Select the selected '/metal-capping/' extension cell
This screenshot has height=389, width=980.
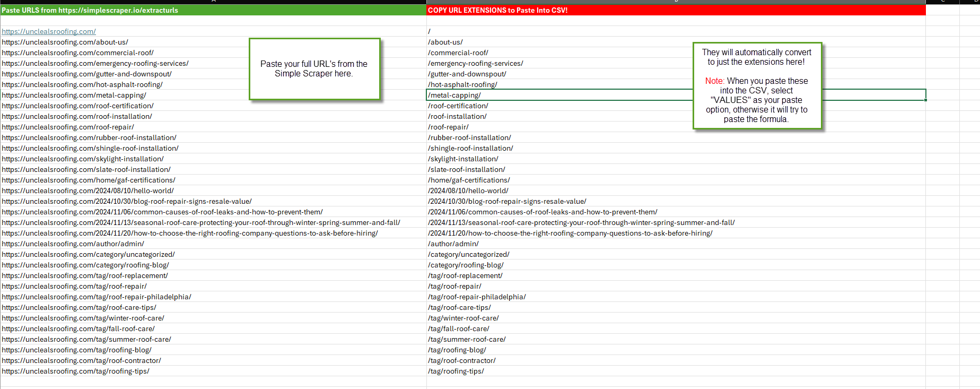(x=557, y=95)
